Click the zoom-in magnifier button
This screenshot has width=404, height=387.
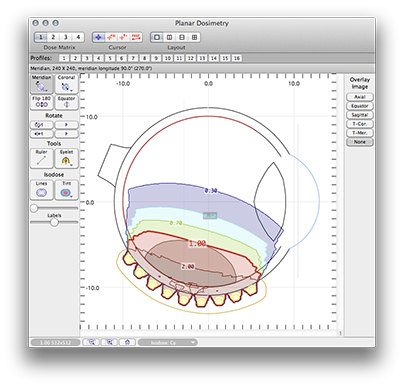click(x=109, y=342)
